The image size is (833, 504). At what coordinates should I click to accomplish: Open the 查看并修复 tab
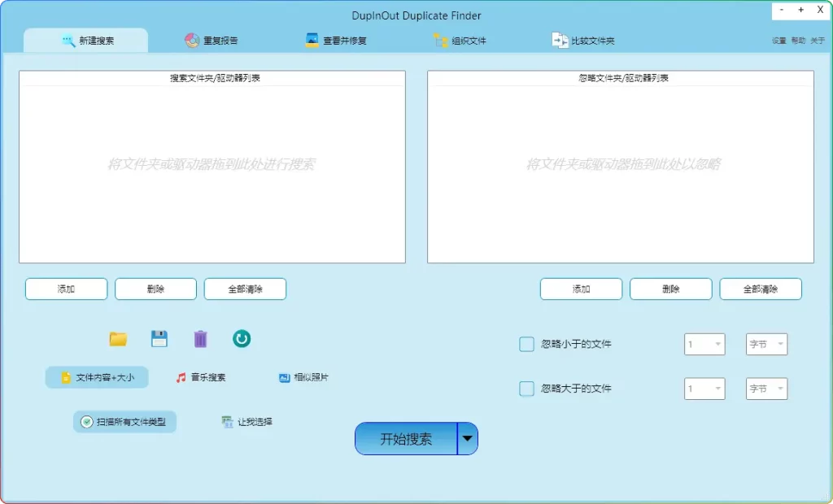click(x=336, y=41)
